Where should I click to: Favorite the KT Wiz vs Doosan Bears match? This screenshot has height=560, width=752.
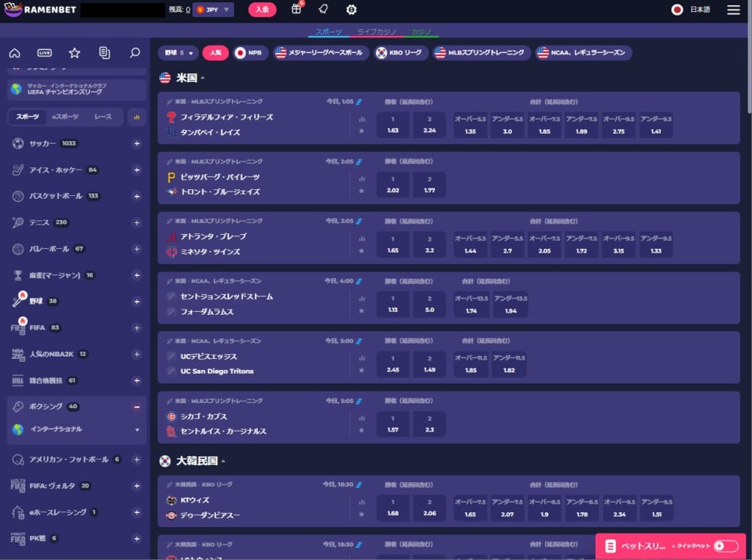(361, 514)
